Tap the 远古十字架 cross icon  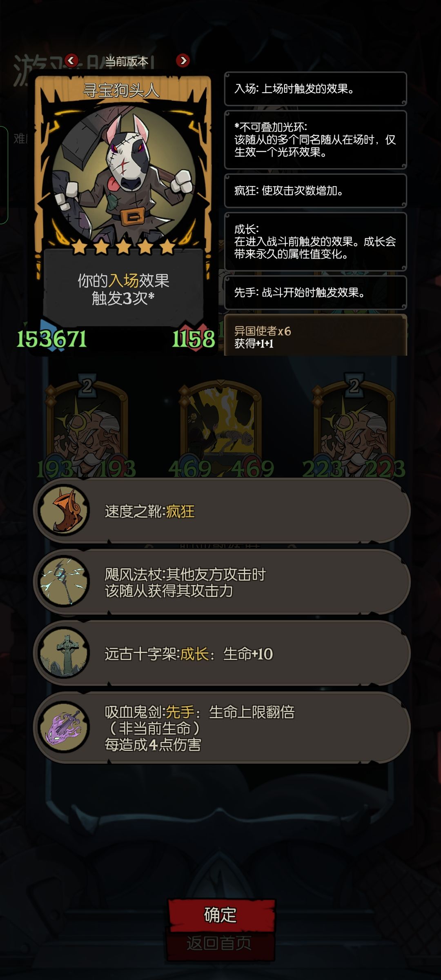(x=64, y=653)
